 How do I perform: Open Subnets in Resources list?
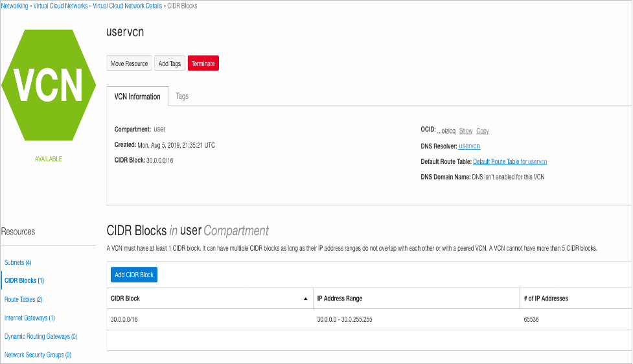tap(18, 262)
